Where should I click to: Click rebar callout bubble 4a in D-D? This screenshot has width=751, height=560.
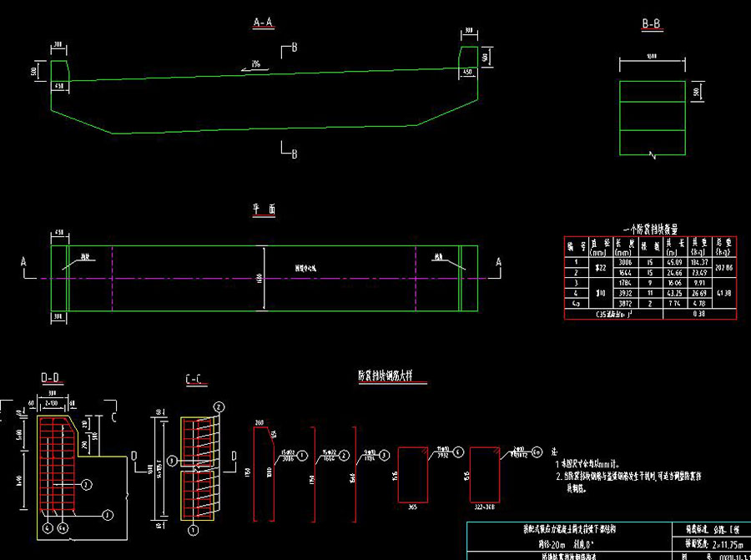coord(63,528)
